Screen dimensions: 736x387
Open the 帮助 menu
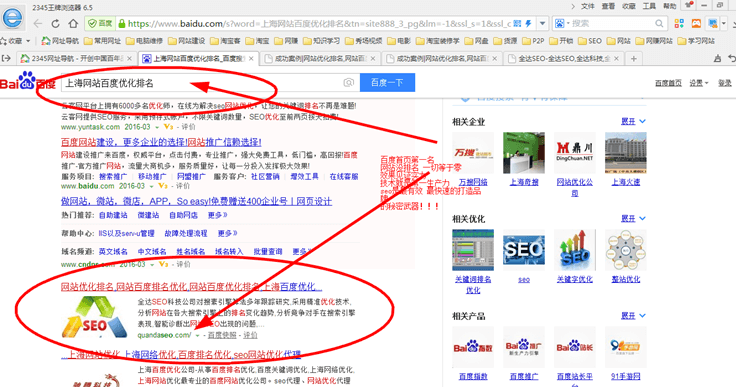[670, 6]
